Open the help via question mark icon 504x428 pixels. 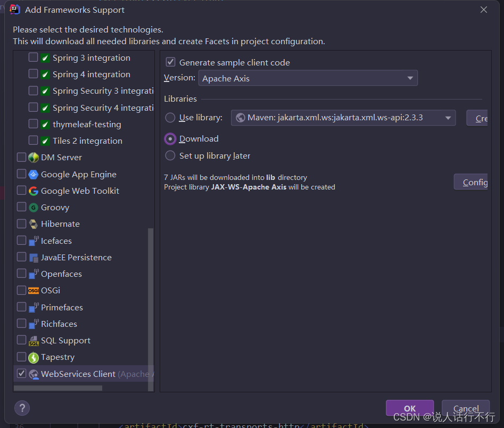pos(22,408)
